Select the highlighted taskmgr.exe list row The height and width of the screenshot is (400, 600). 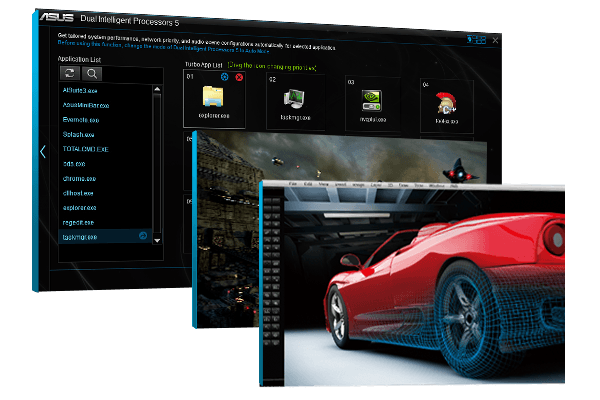coord(105,237)
